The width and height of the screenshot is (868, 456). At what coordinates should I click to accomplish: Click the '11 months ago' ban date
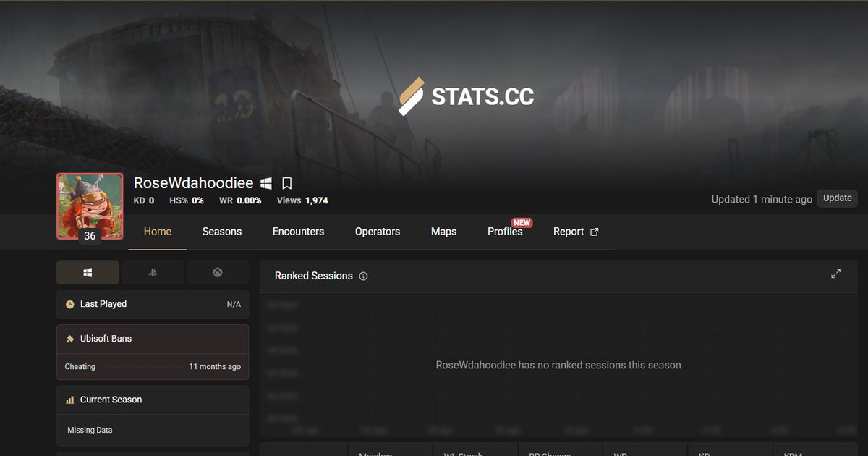215,367
